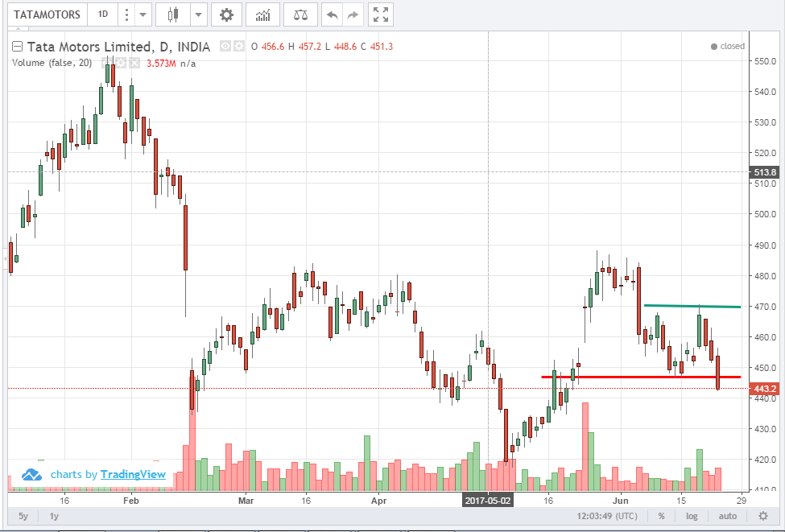This screenshot has width=785, height=532.
Task: Open Volume indicator settings gear
Action: 121,63
